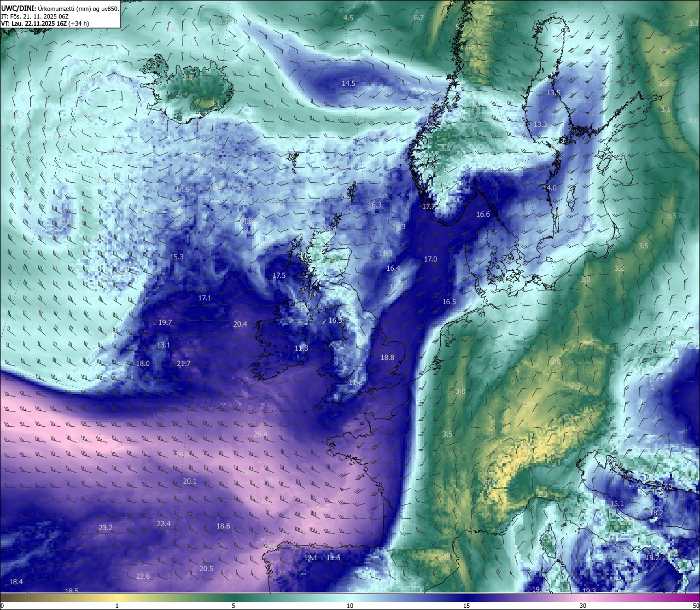Click the 18.0 value label
Image resolution: width=700 pixels, height=610 pixels.
(x=143, y=364)
